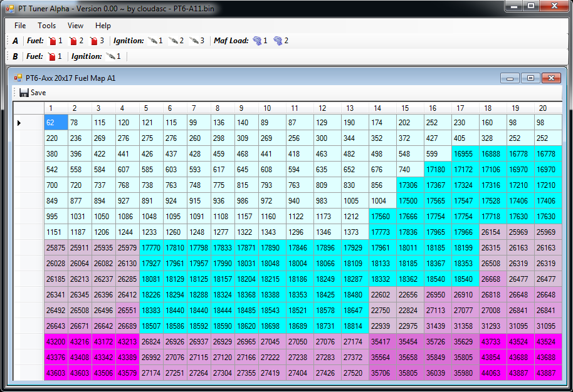
Task: Select the cell with value 43200
Action: point(56,342)
